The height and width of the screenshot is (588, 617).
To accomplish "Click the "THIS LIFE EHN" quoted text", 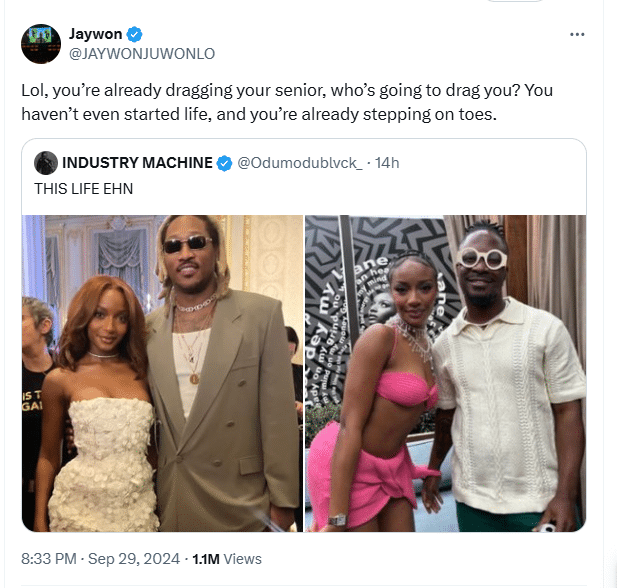I will [82, 187].
